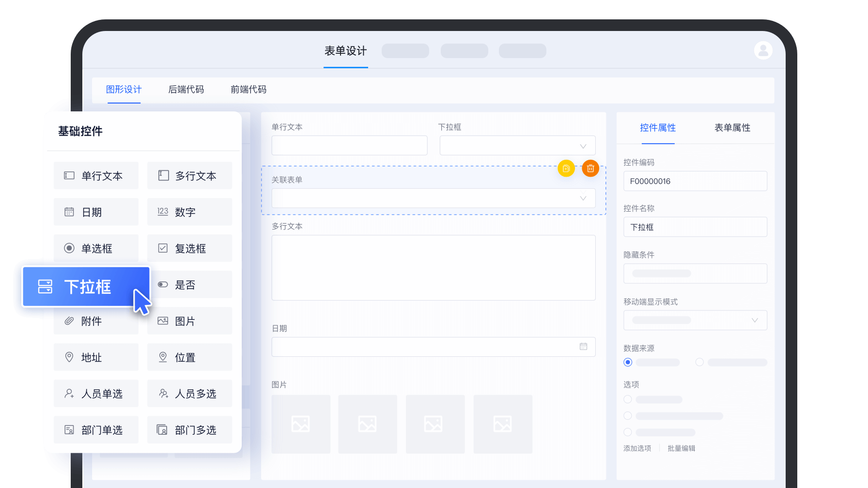Expand the 关联表单 dropdown
This screenshot has width=868, height=488.
tap(583, 198)
